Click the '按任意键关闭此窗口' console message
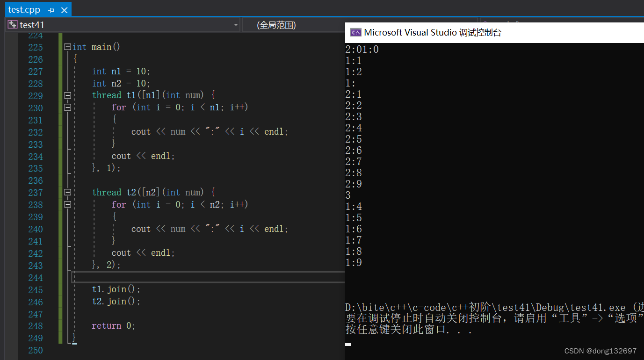 pyautogui.click(x=409, y=330)
